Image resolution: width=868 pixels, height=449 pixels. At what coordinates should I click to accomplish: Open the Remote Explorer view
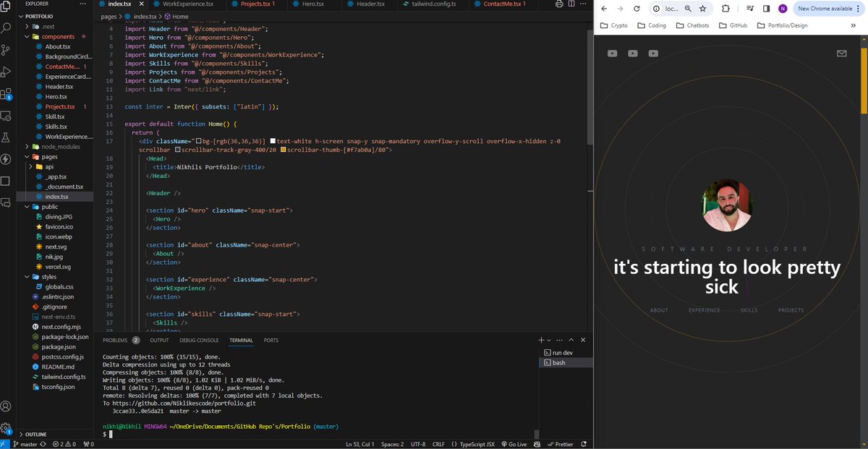click(7, 116)
